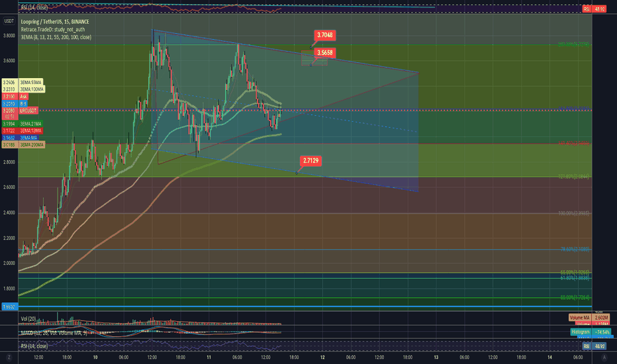Click date 12 on the time axis
The image size is (617, 364).
pyautogui.click(x=322, y=357)
